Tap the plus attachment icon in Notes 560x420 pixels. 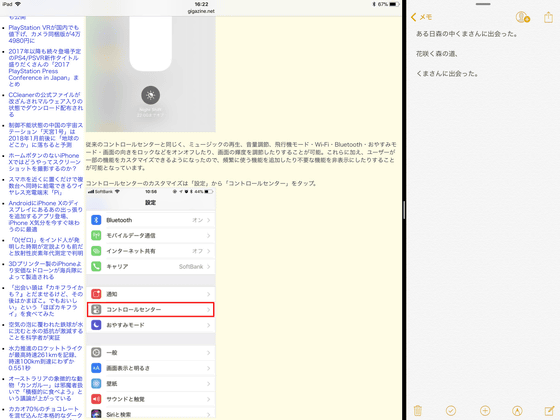[485, 411]
